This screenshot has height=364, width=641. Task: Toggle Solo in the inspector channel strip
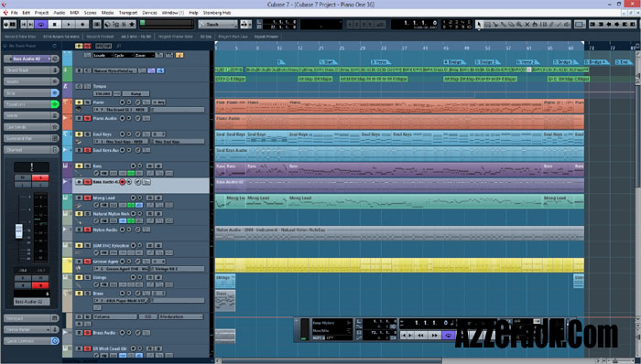tap(40, 177)
